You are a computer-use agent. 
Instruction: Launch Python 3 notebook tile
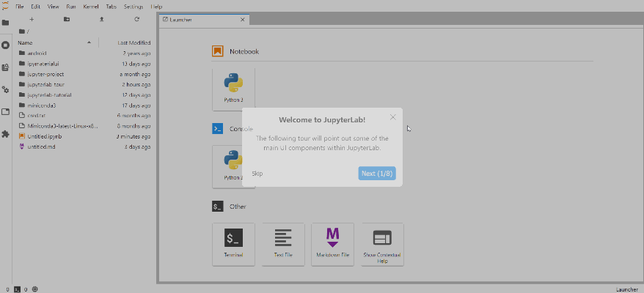point(233,89)
